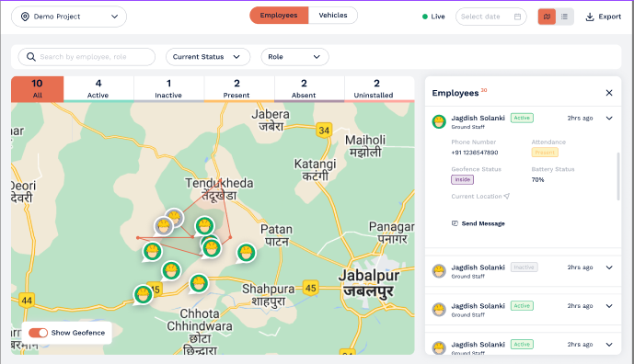Switch to the Vehicles toggle
This screenshot has width=634, height=364.
[x=333, y=16]
